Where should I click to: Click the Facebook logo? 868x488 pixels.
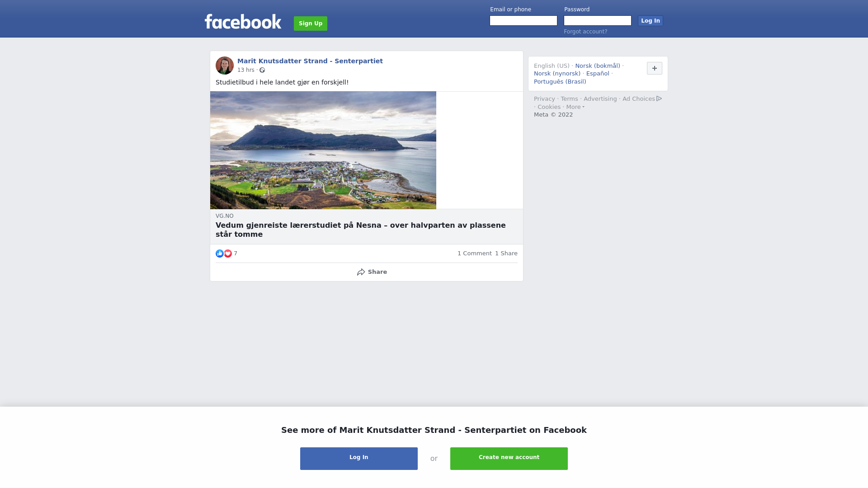point(243,22)
